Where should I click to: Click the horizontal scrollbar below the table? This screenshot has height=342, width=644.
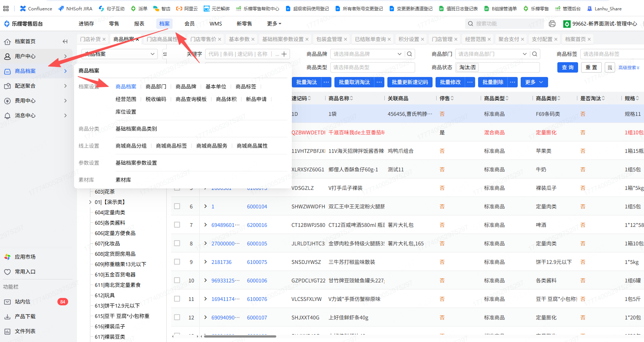tap(240, 336)
